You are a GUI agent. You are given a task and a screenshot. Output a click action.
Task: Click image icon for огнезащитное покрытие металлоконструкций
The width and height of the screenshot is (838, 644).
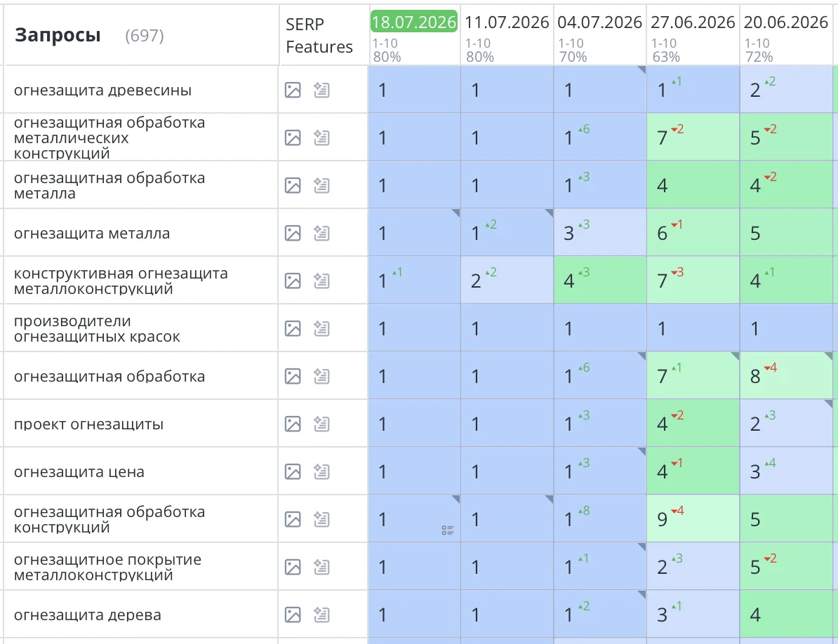(x=293, y=567)
